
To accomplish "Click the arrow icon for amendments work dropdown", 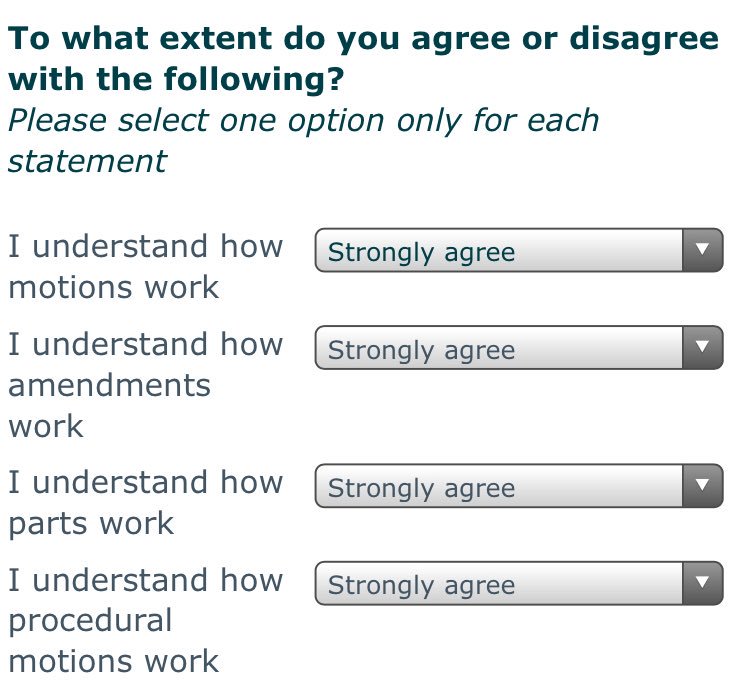I will coord(702,347).
